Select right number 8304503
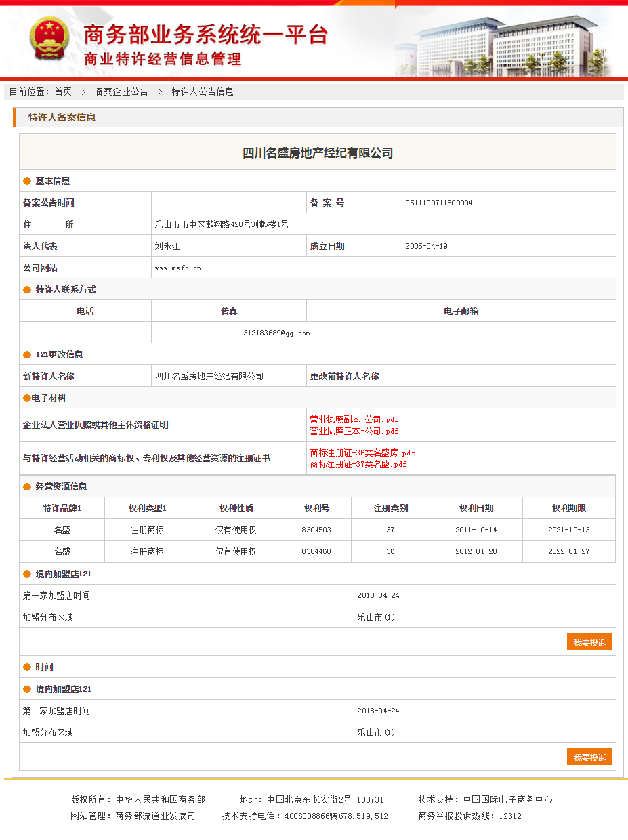 pyautogui.click(x=316, y=530)
